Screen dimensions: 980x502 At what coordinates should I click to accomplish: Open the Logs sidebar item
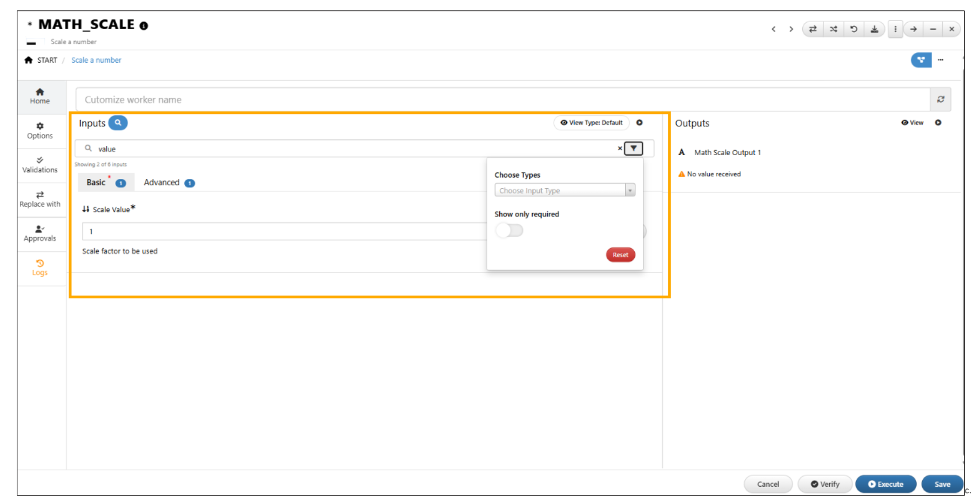40,267
